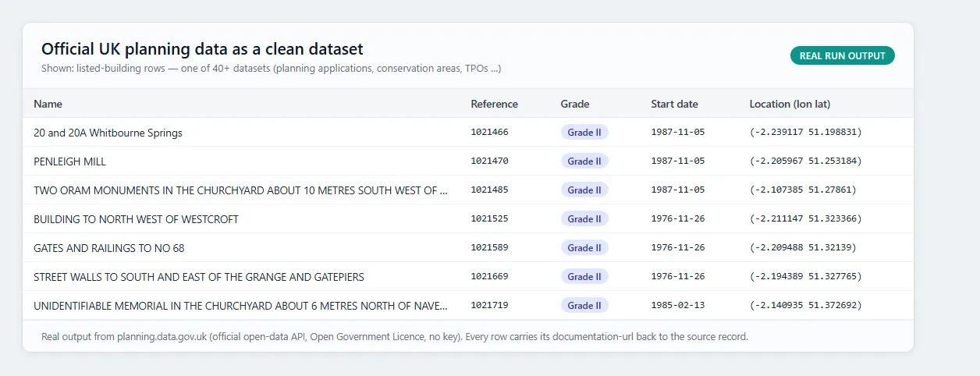Click location (-2.194389 51.327765)
980x376 pixels.
tap(806, 277)
